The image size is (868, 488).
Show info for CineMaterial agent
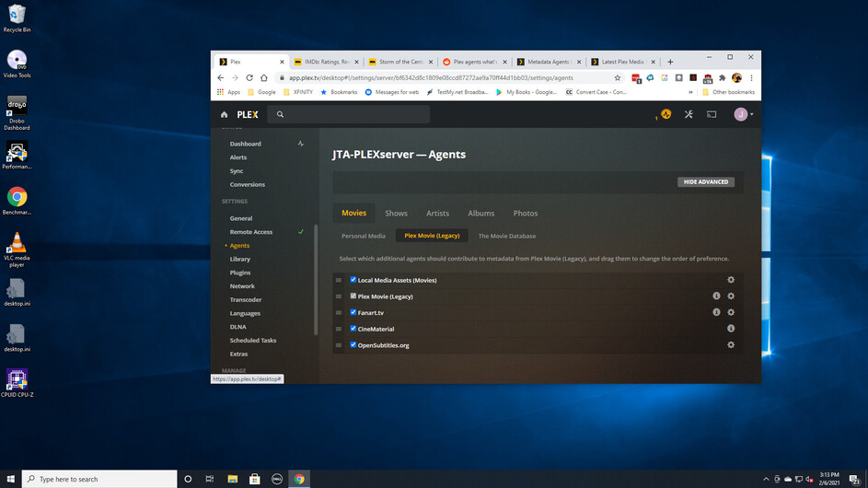pos(731,329)
